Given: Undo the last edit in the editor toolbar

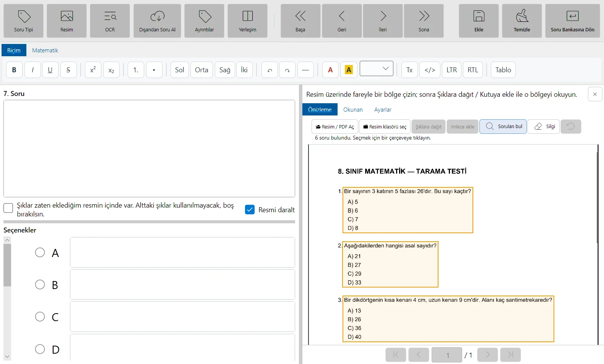Looking at the screenshot, I should coord(270,70).
